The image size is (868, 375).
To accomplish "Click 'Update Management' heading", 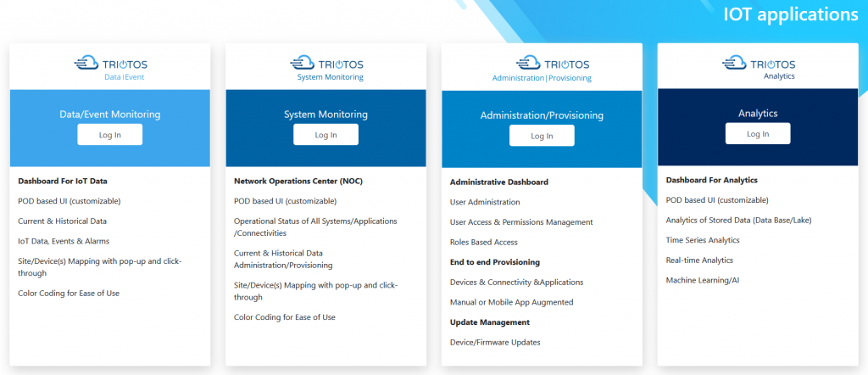I will (x=490, y=322).
